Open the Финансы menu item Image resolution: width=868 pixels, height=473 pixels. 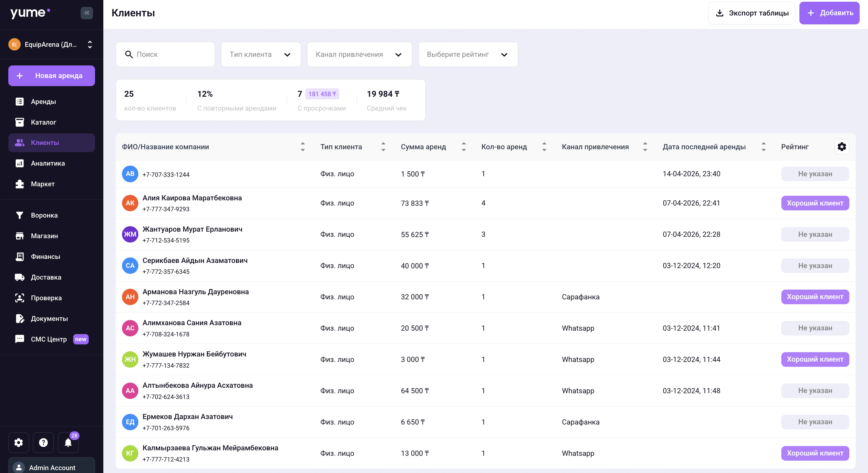click(45, 257)
